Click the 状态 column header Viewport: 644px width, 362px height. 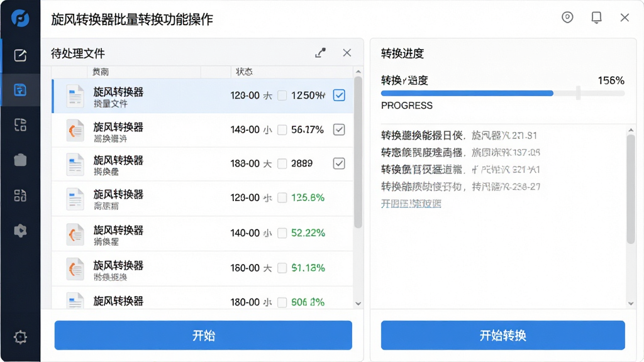244,72
